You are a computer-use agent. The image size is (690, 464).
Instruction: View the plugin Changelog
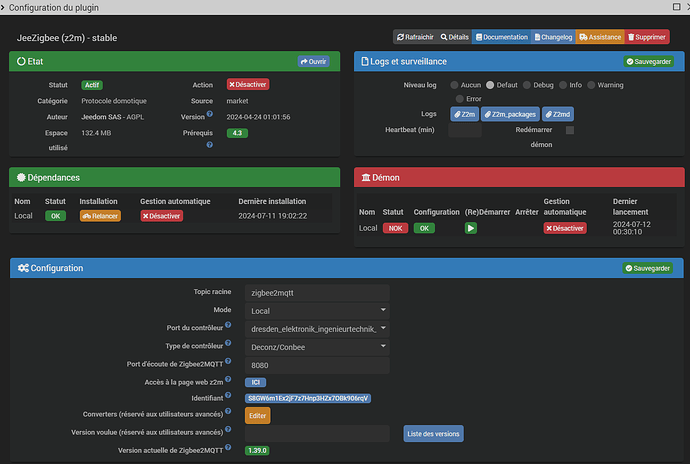point(553,37)
